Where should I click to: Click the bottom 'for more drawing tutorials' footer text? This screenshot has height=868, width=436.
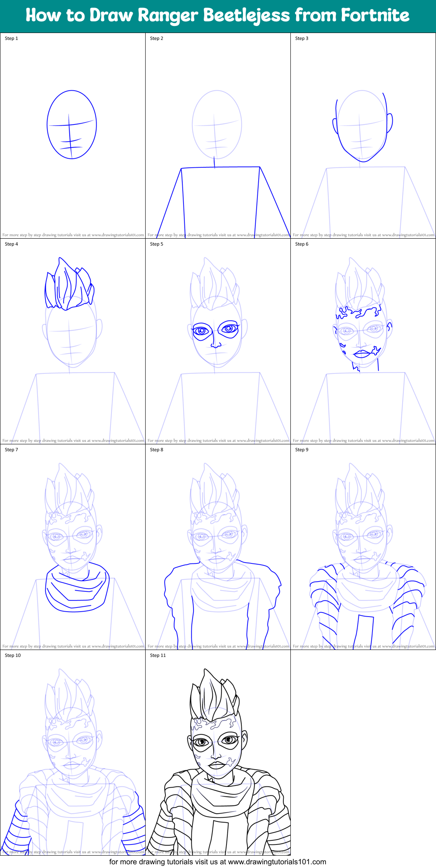pos(218,862)
